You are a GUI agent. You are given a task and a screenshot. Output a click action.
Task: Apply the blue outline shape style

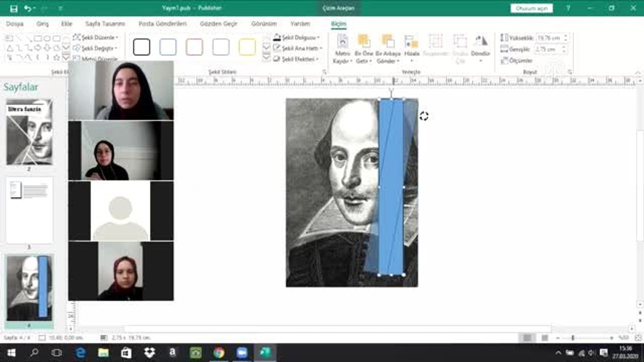(x=168, y=47)
